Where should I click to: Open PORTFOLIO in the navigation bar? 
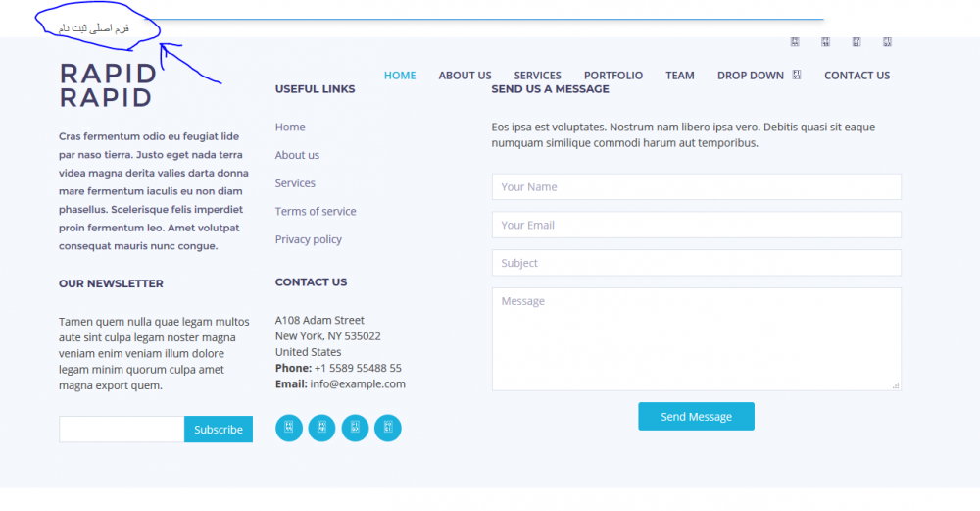613,76
